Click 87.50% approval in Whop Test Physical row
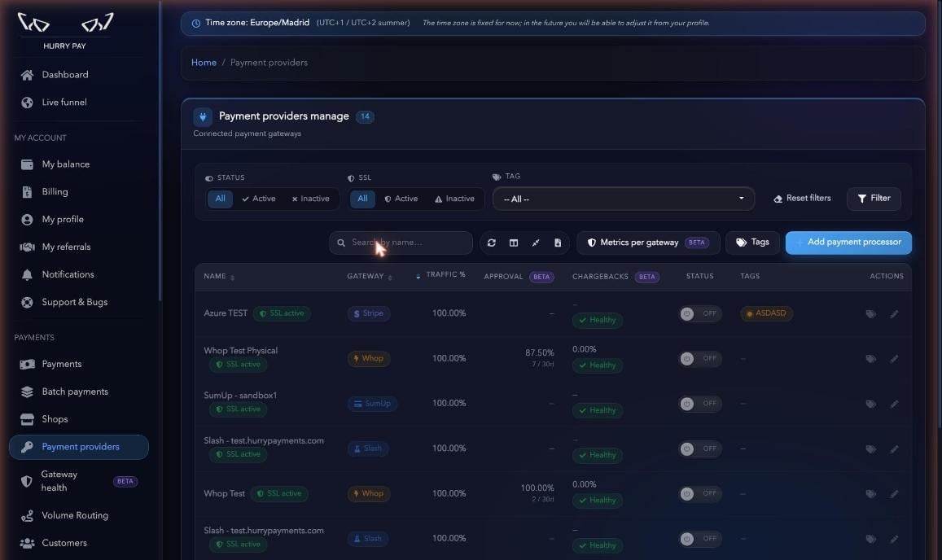 pos(539,352)
